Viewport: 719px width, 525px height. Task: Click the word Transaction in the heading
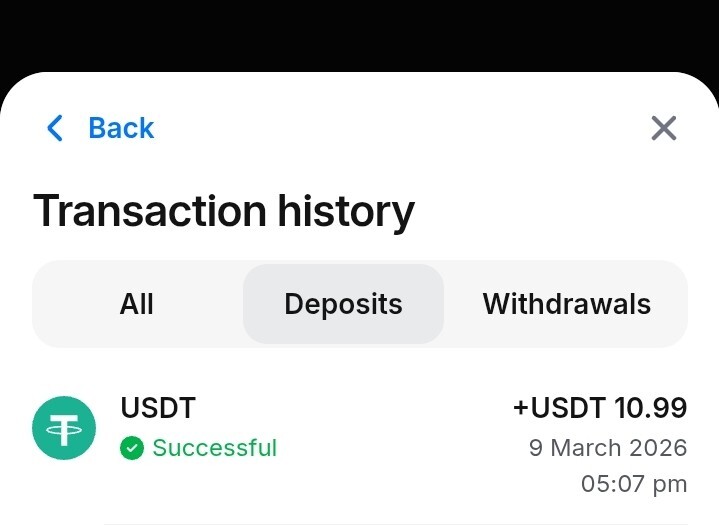pos(149,212)
